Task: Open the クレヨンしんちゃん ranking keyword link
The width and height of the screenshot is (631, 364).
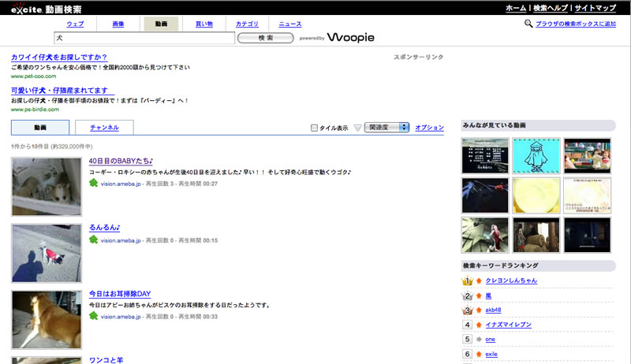Action: (511, 280)
